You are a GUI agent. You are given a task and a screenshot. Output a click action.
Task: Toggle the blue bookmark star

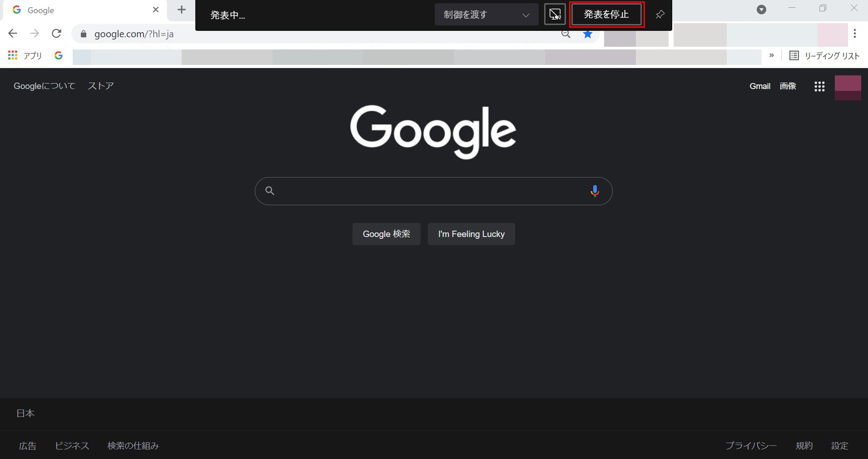point(588,35)
